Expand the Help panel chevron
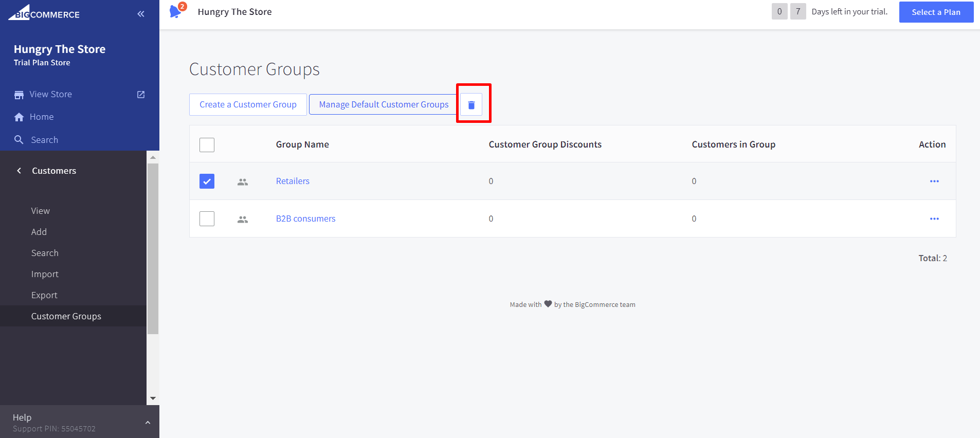This screenshot has height=438, width=980. point(148,423)
